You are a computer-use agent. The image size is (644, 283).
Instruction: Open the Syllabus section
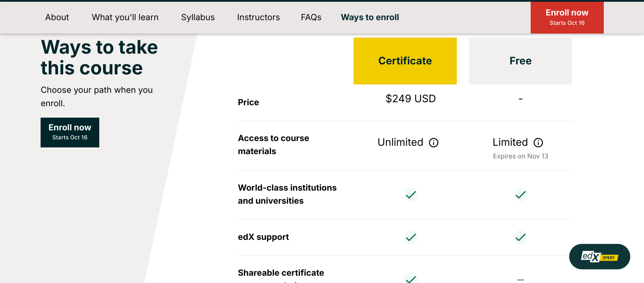click(x=198, y=17)
